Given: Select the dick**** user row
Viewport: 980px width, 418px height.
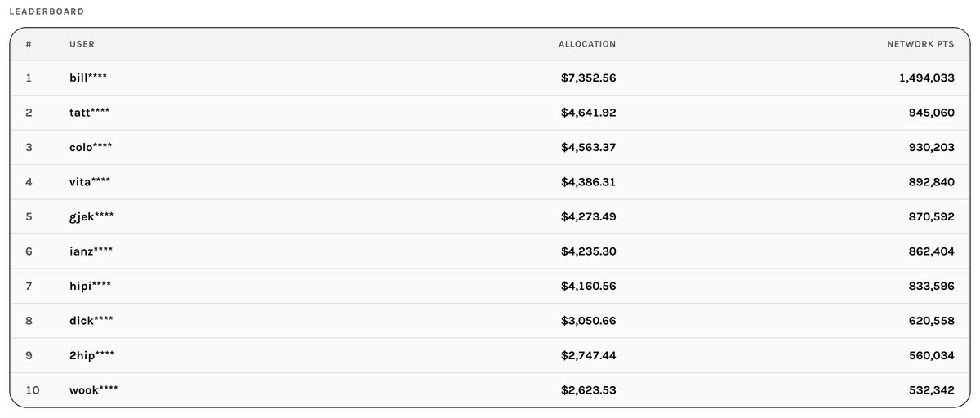Looking at the screenshot, I should coord(490,321).
